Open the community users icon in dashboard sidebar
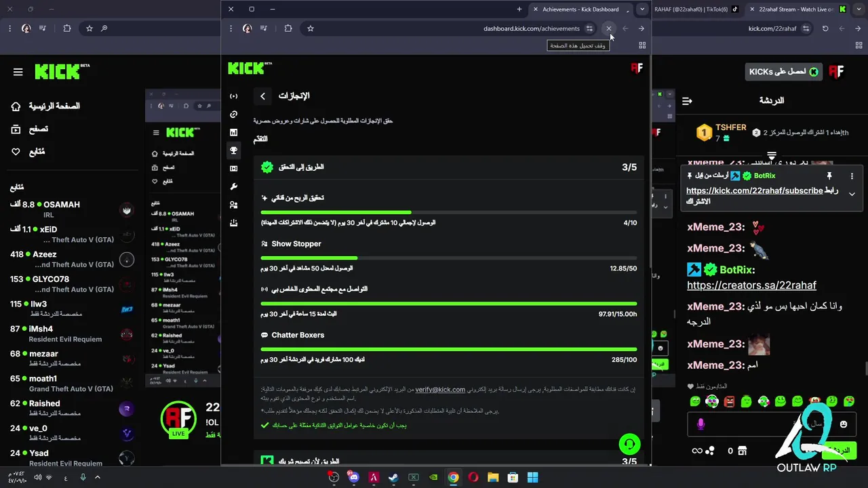868x488 pixels. pyautogui.click(x=234, y=205)
